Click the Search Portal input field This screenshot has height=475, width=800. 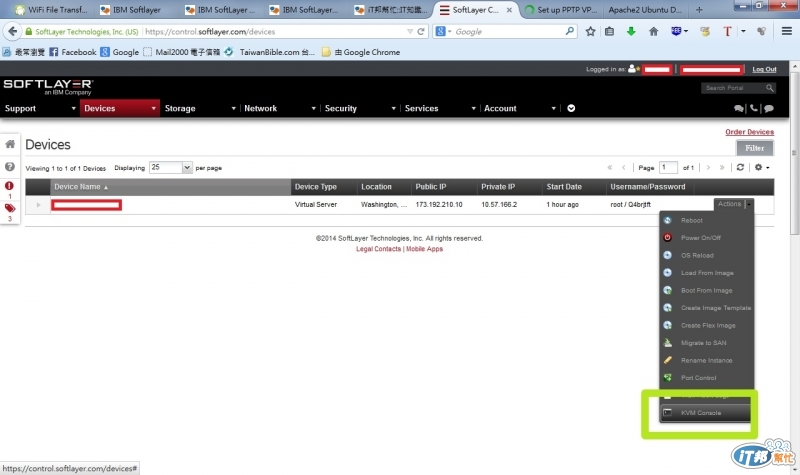[734, 88]
